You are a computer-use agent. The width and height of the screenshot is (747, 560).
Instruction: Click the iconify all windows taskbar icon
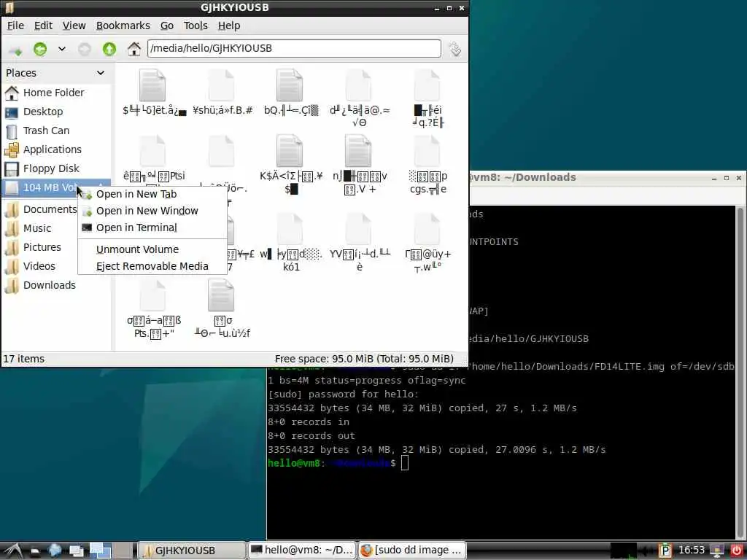point(77,551)
